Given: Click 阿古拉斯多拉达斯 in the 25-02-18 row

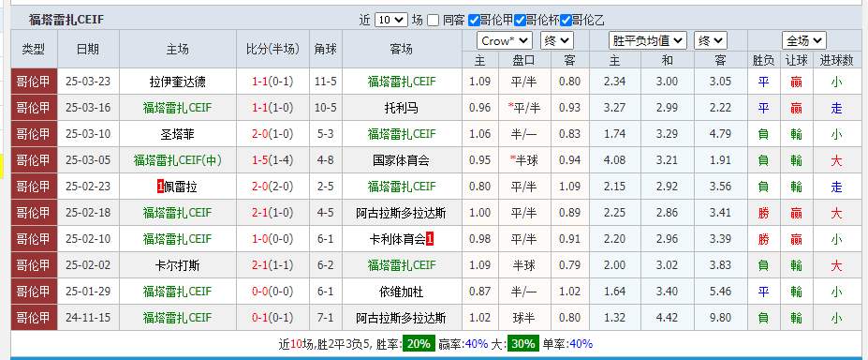Looking at the screenshot, I should pyautogui.click(x=402, y=213).
